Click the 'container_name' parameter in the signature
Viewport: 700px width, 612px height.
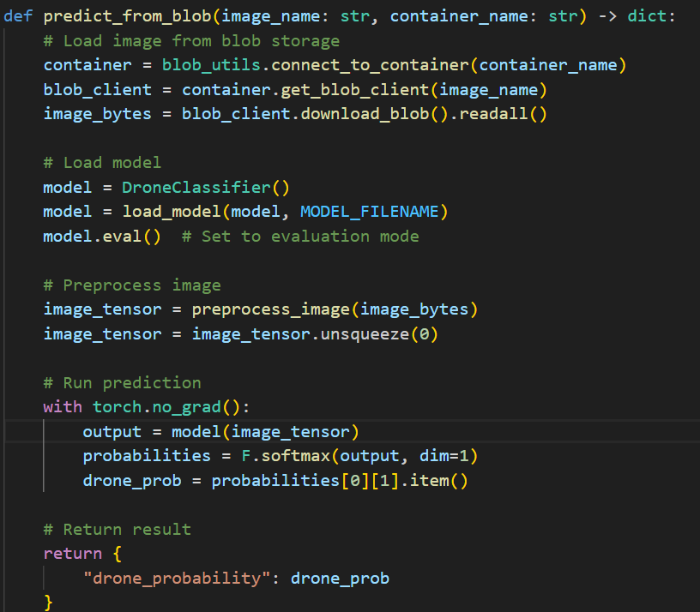459,16
